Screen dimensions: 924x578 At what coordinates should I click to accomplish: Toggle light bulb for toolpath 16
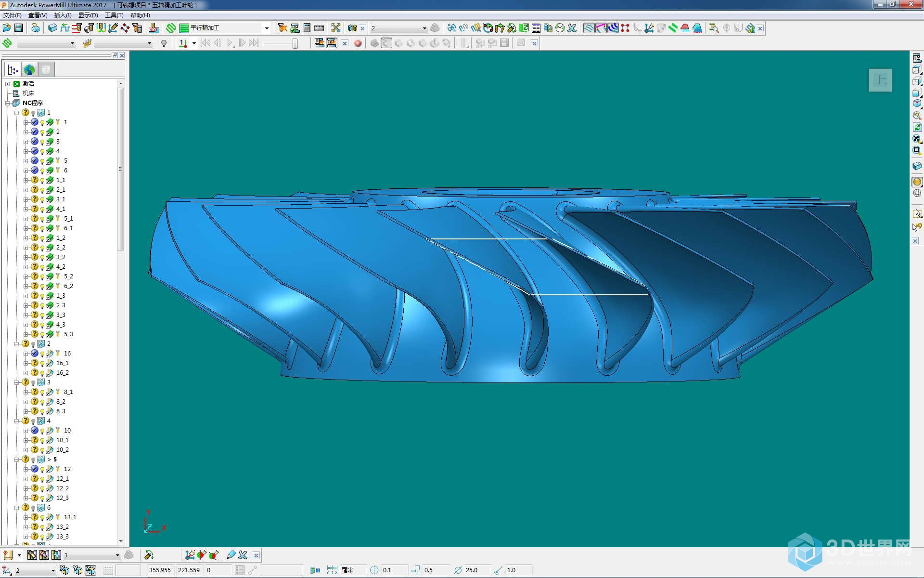point(42,354)
